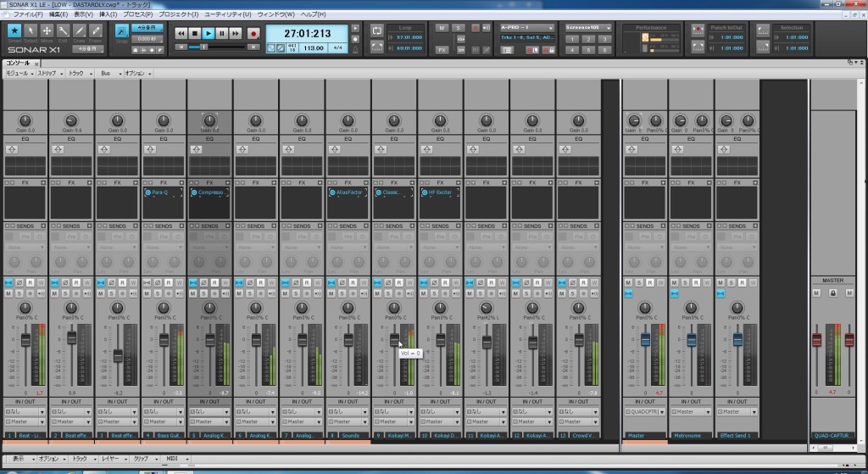This screenshot has height=474, width=868.
Task: Jump to project start button
Action: [x=181, y=47]
